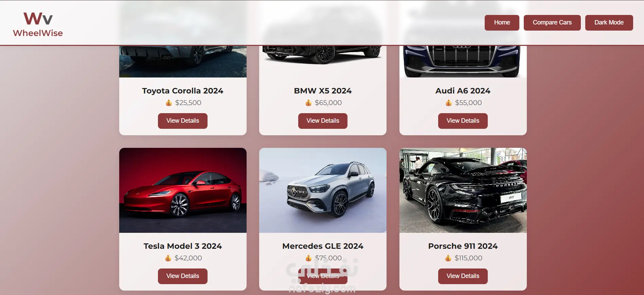The image size is (644, 295).
Task: View details for Toyota Corolla 2024
Action: point(183,121)
